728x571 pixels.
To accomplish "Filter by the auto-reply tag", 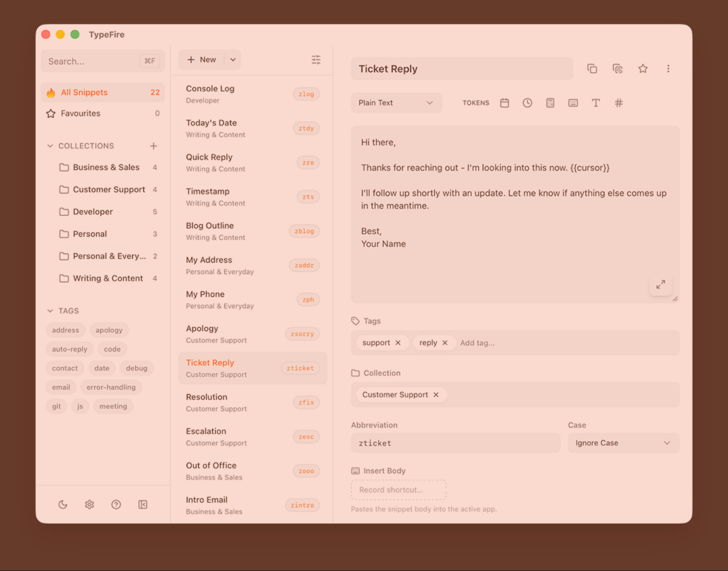I will tap(70, 349).
